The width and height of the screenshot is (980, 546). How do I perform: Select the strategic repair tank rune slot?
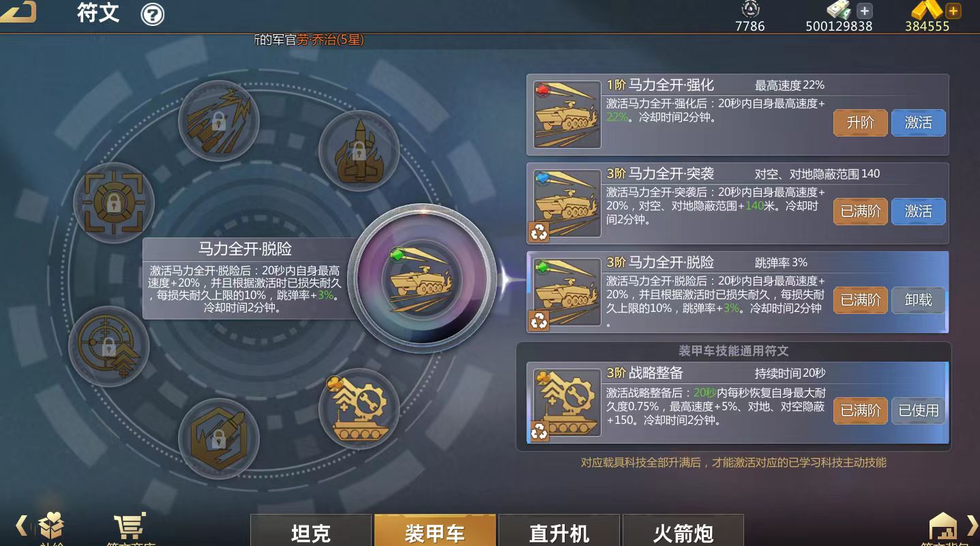click(358, 408)
